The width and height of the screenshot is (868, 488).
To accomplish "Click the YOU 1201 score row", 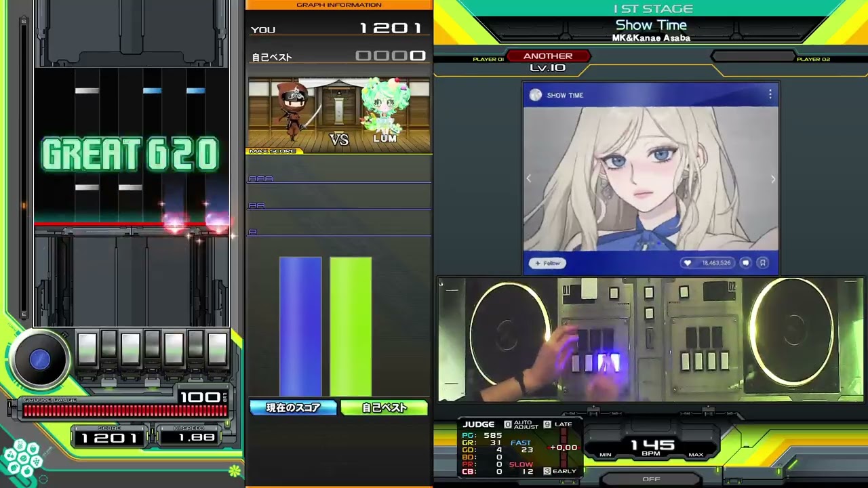I will click(x=338, y=28).
